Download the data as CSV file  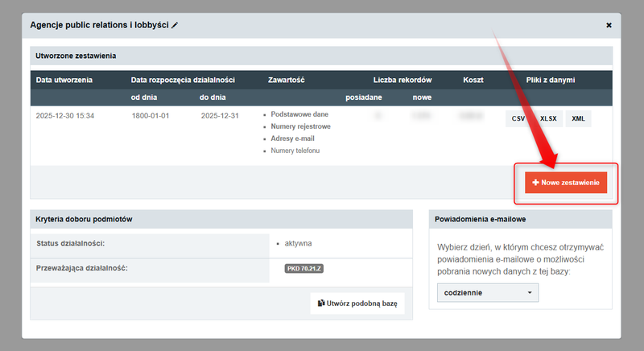click(518, 118)
